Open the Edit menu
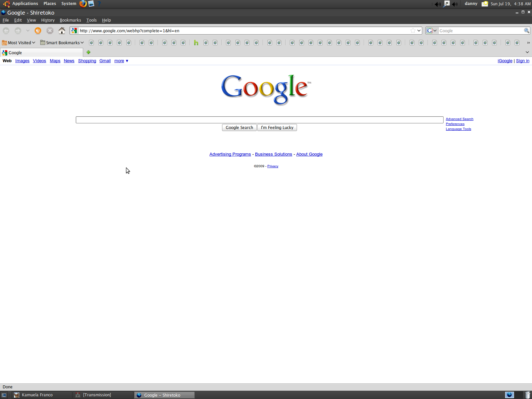This screenshot has width=532, height=399. [18, 20]
